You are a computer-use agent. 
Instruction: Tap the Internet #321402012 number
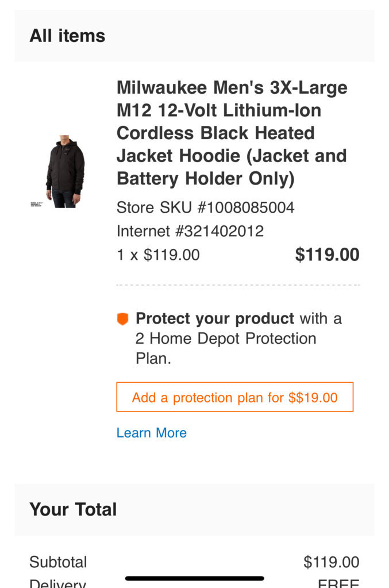190,231
